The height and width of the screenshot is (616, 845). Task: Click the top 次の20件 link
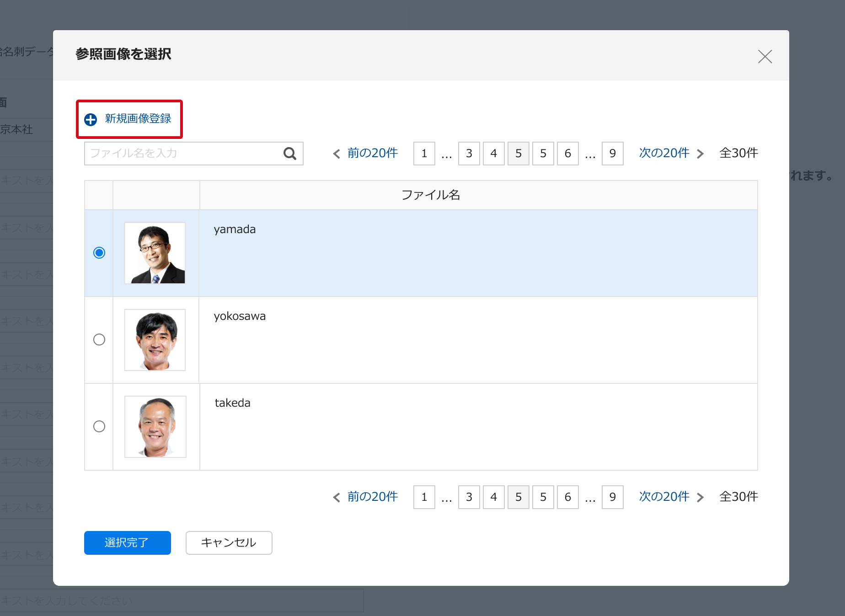(x=664, y=153)
